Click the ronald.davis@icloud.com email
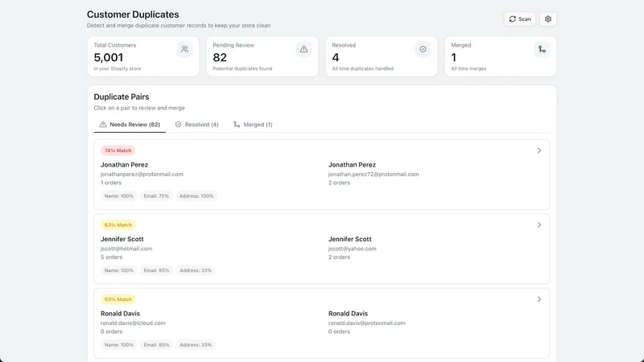 [x=133, y=323]
